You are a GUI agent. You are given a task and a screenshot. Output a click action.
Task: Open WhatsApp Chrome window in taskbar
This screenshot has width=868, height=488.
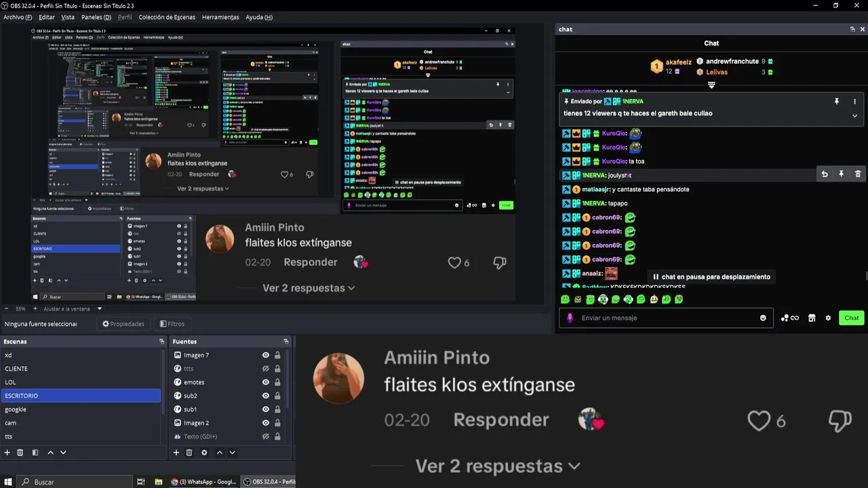203,482
